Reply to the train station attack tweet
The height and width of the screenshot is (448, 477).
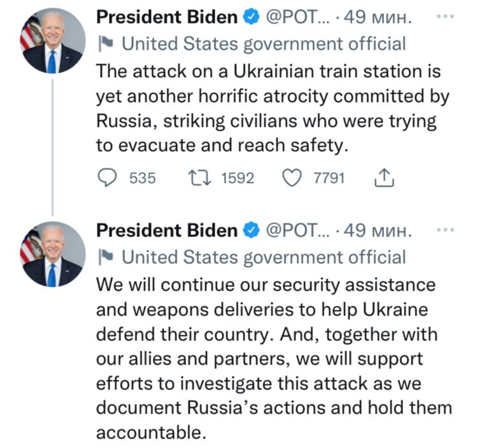[x=106, y=178]
